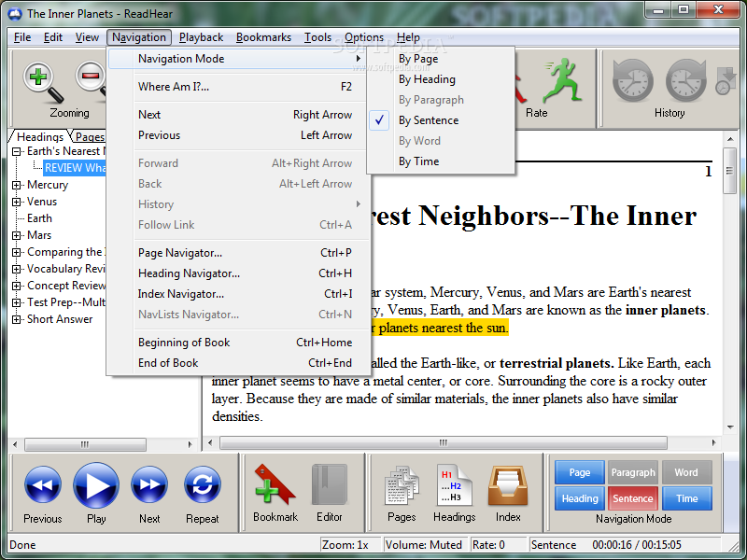The width and height of the screenshot is (747, 560).
Task: Click the Next menu item with Right Arrow shortcut
Action: click(238, 115)
